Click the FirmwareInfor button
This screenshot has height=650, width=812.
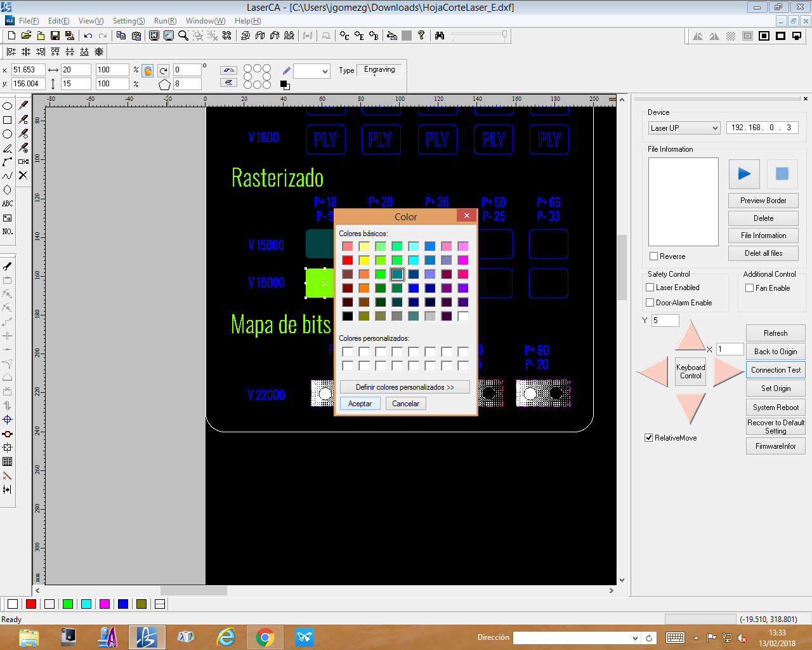[776, 446]
